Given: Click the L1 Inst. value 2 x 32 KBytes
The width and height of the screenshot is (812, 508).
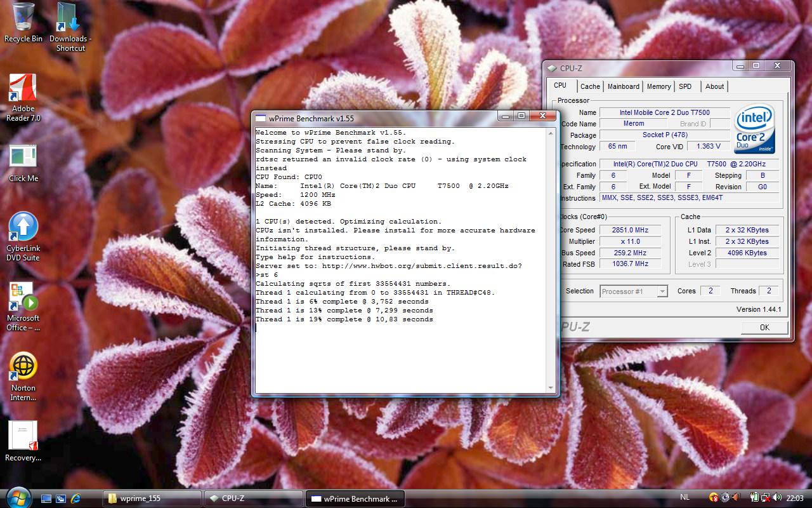Looking at the screenshot, I should (747, 241).
